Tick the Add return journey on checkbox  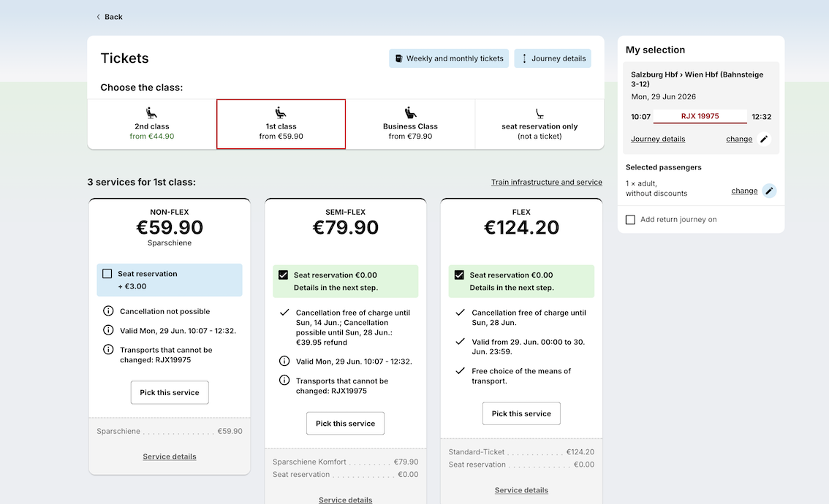630,220
